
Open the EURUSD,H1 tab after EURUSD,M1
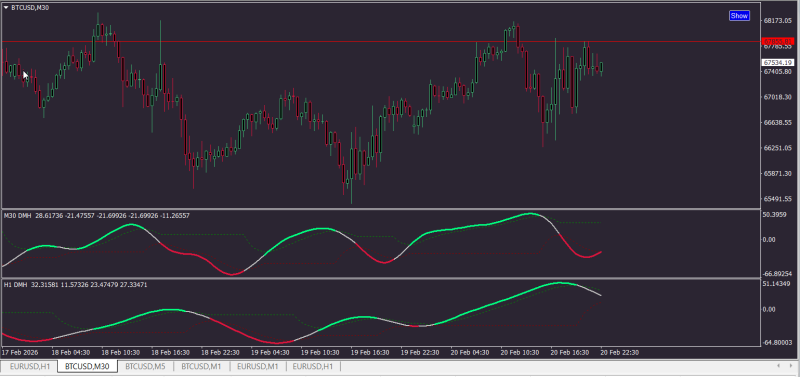click(x=313, y=366)
